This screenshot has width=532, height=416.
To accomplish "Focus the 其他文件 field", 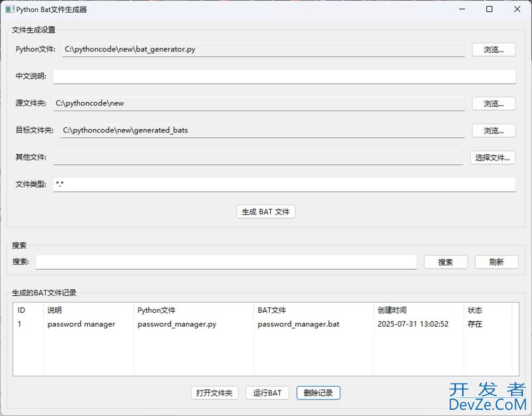I will (x=258, y=157).
